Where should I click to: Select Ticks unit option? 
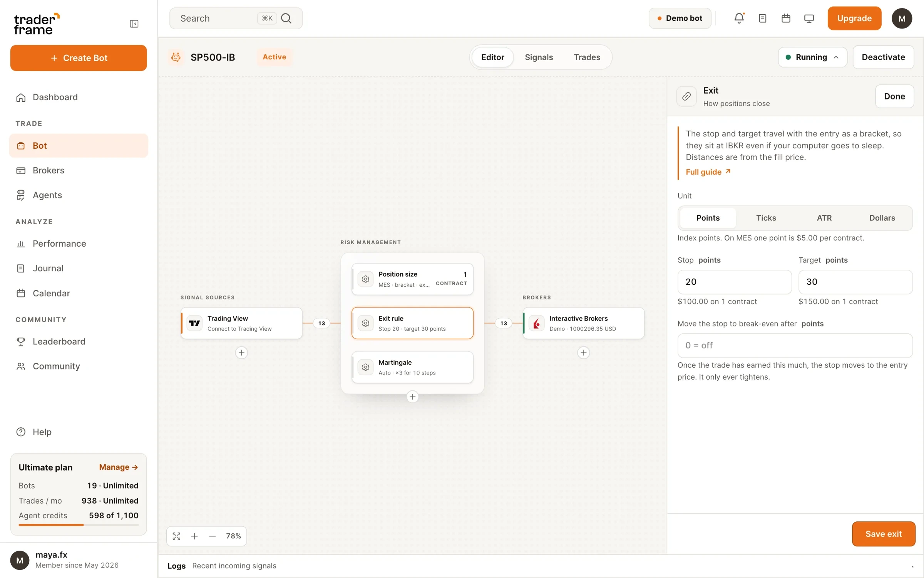point(766,218)
